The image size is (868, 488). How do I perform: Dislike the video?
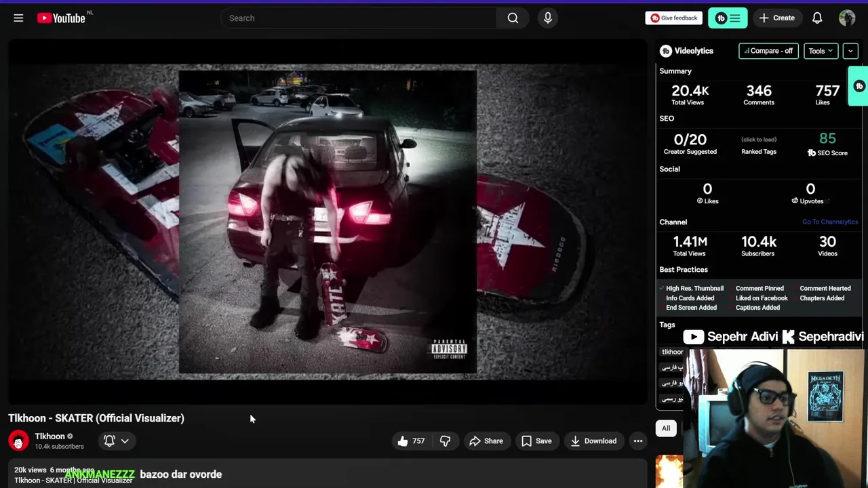pos(445,441)
